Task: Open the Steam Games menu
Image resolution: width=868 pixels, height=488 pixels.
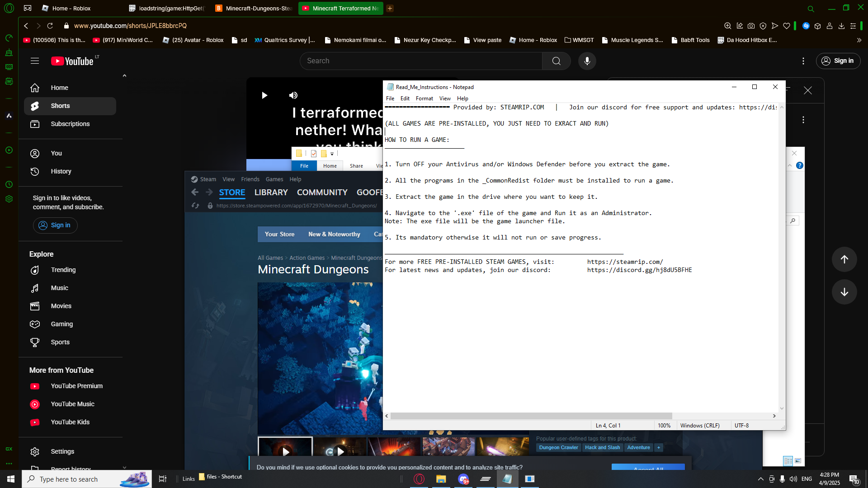Action: click(x=274, y=179)
